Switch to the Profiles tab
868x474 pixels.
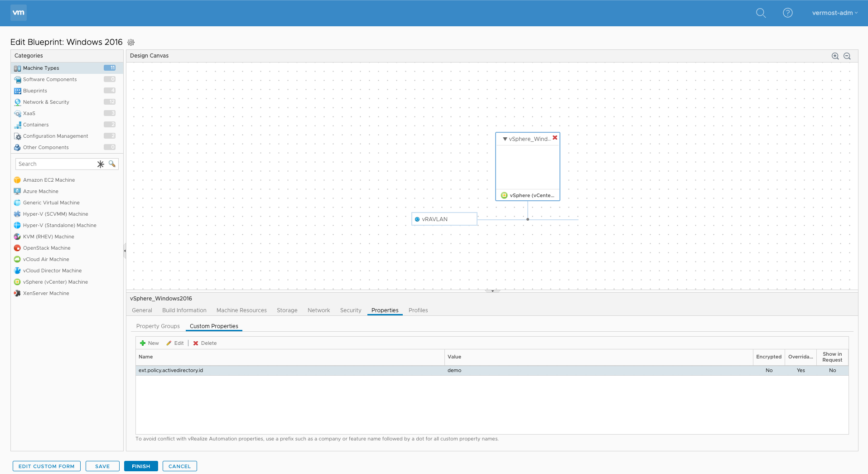(418, 310)
